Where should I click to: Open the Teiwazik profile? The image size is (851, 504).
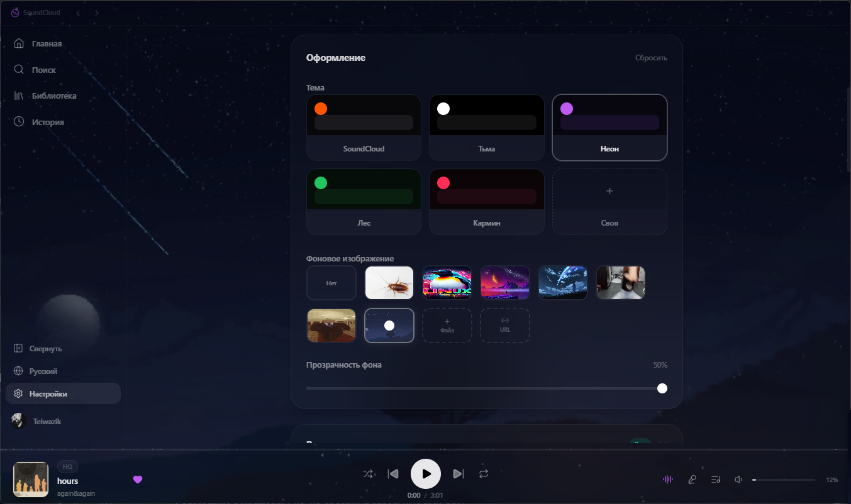[63, 421]
